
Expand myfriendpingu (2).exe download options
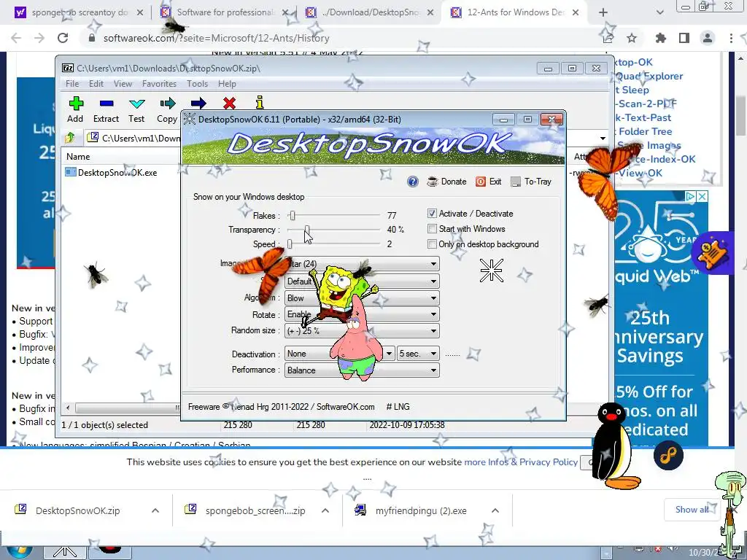coord(495,510)
